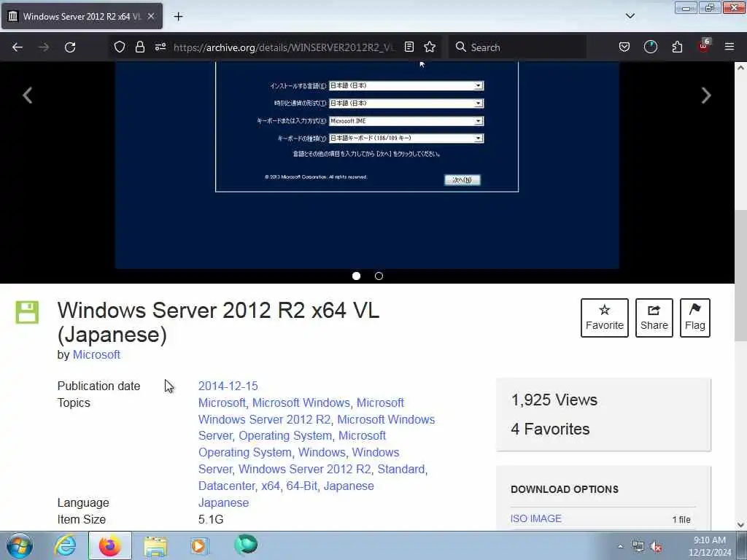Click the archive.org URL address bar
Viewport: 747px width, 560px height.
point(284,47)
